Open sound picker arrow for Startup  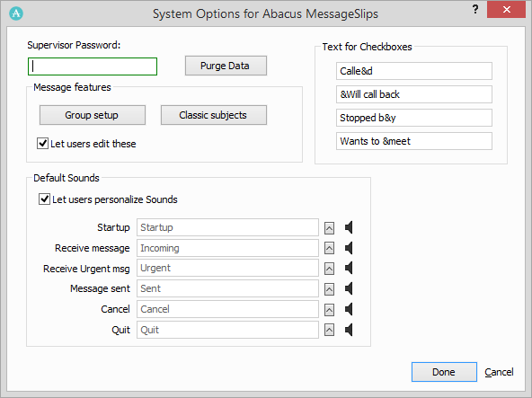tap(329, 228)
